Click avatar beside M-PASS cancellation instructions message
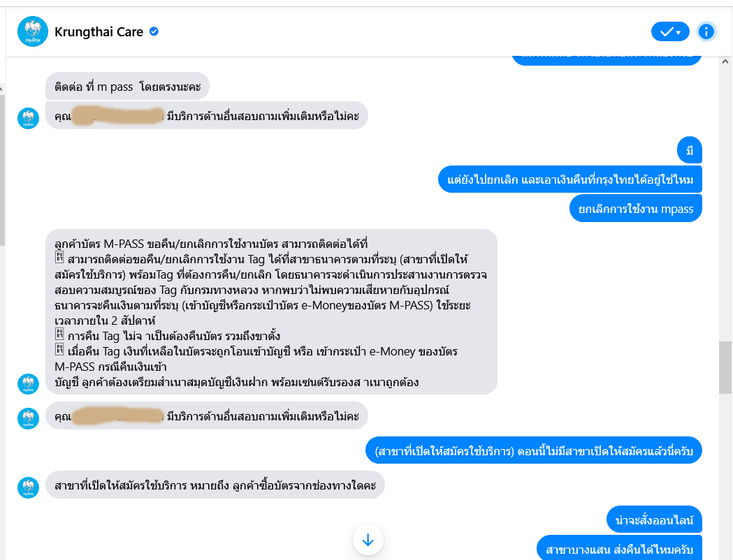Image resolution: width=733 pixels, height=560 pixels. click(28, 384)
